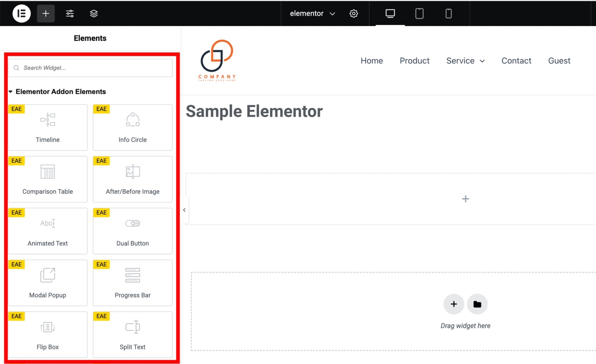Open the add element plus button

coord(46,14)
